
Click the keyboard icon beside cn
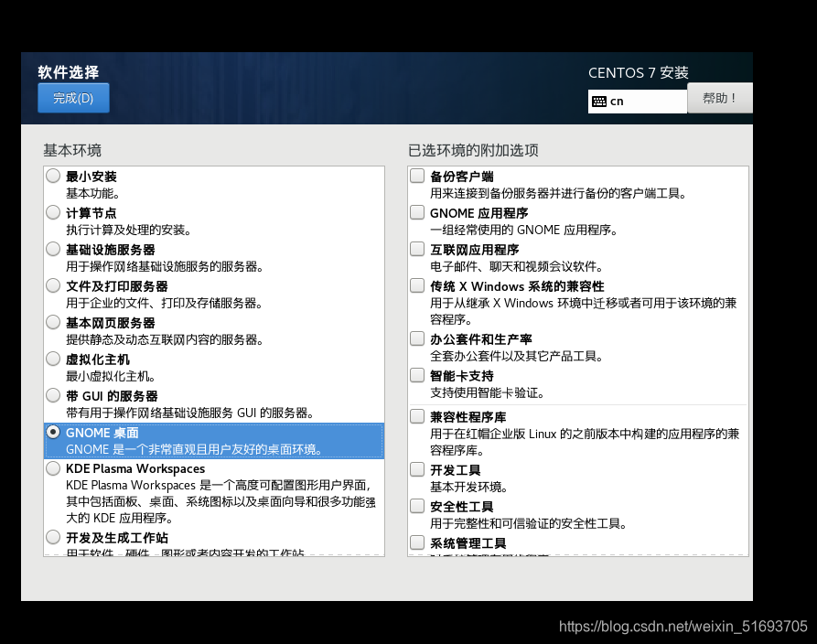click(599, 101)
